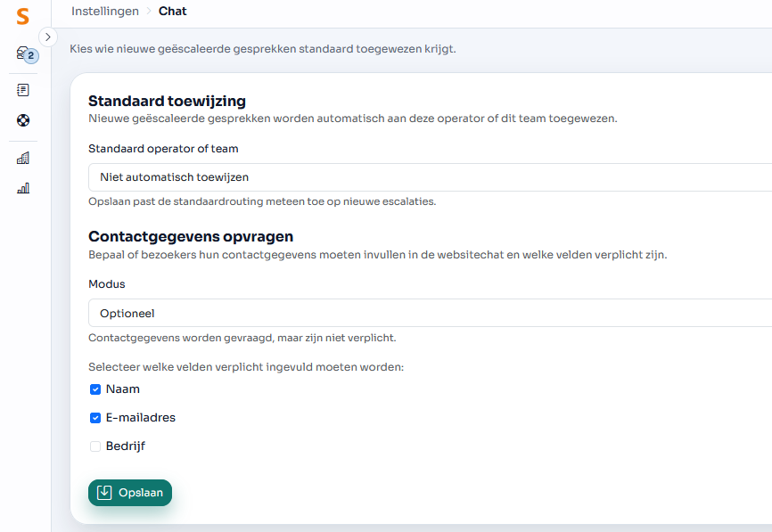772x532 pixels.
Task: Select the bar chart statistics icon
Action: pyautogui.click(x=22, y=188)
